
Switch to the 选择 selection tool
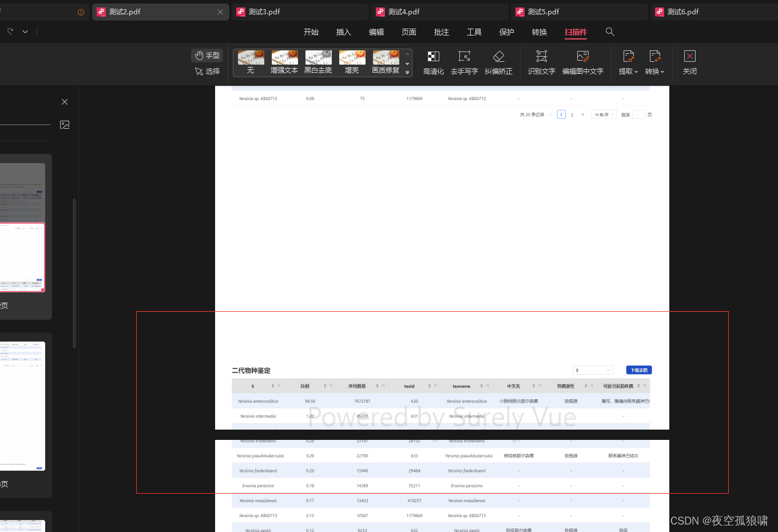click(x=207, y=71)
